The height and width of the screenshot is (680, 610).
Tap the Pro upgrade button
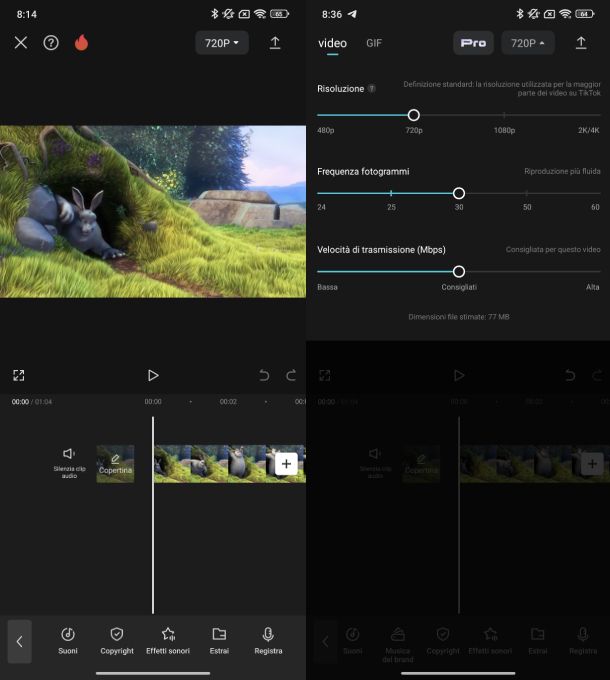[x=473, y=43]
